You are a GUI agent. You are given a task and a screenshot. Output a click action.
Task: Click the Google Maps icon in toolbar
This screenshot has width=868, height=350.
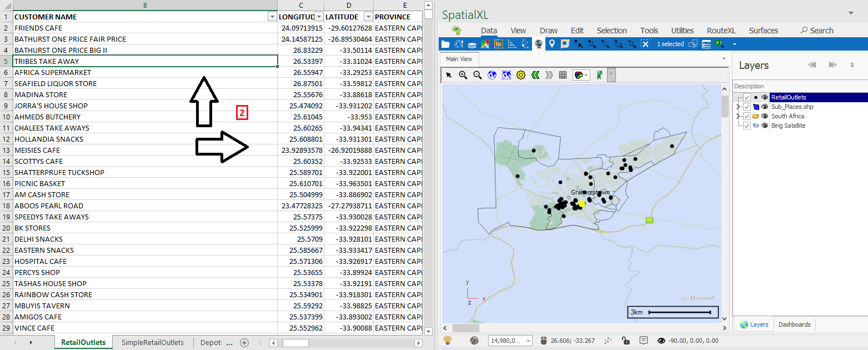coord(485,44)
